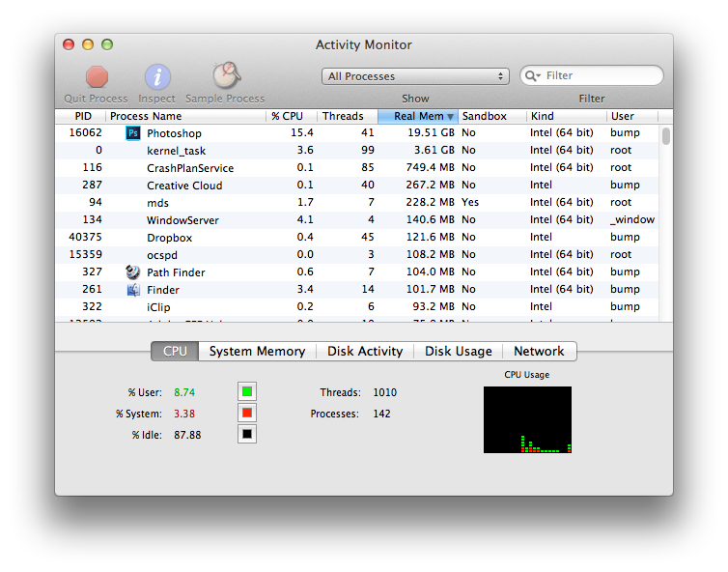Click the 19.51 GB memory value
Image resolution: width=728 pixels, height=572 pixels.
[x=431, y=133]
